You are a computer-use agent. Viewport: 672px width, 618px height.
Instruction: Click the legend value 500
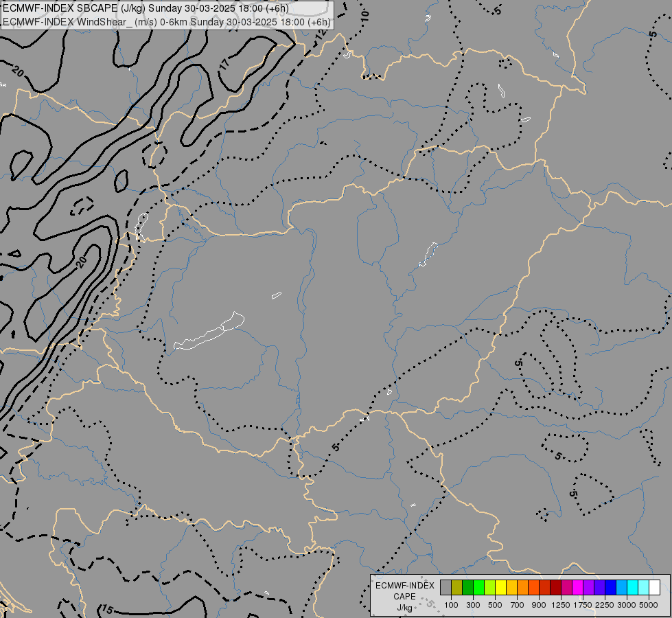pos(495,605)
